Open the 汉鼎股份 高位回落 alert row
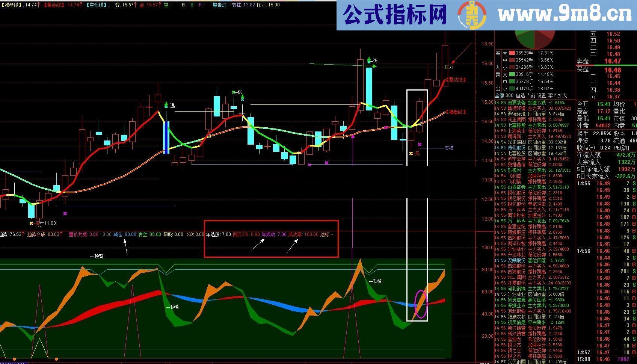Screen dimensions: 637x364 coord(535,260)
